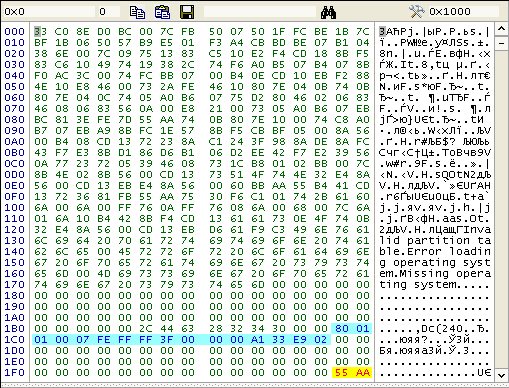Click the minus button below the up arrow
This screenshot has width=509, height=388.
tap(501, 43)
